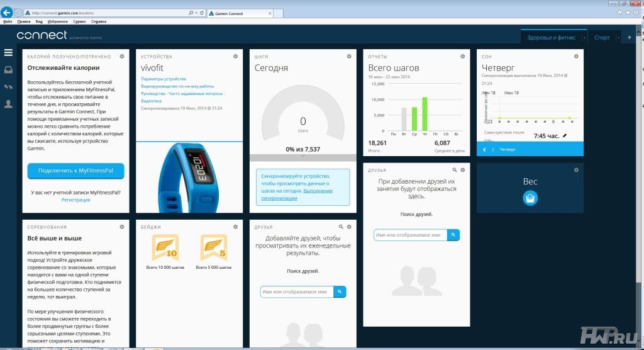This screenshot has width=644, height=350.
Task: Open settings gear on the Сон widget
Action: pos(576,57)
